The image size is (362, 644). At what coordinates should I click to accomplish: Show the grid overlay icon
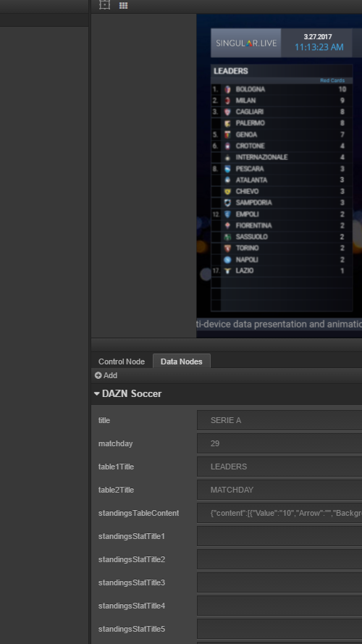[123, 5]
